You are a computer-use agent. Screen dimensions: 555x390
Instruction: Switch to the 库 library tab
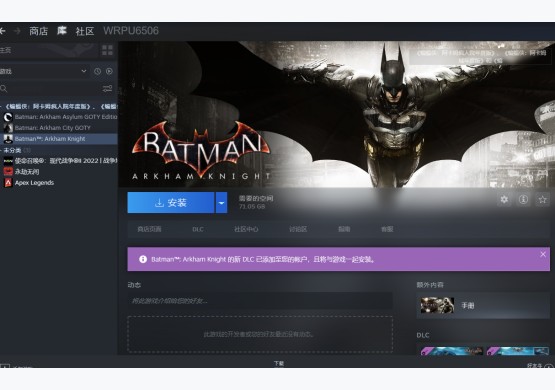(62, 31)
